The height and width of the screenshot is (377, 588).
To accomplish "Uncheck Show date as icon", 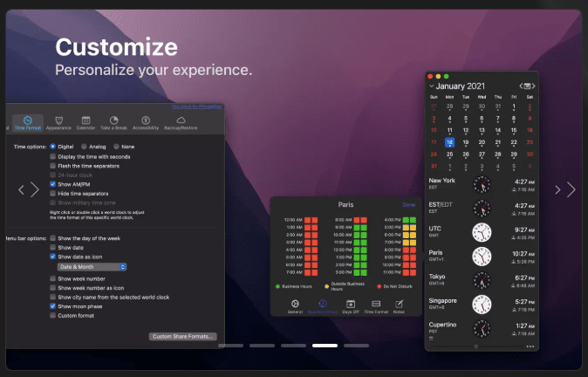I will coord(52,257).
